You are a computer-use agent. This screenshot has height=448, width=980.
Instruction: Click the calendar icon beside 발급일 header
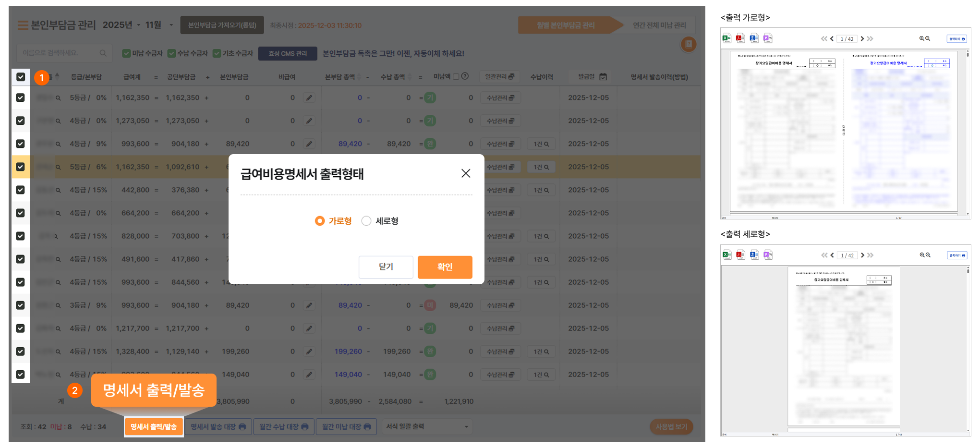(x=603, y=77)
